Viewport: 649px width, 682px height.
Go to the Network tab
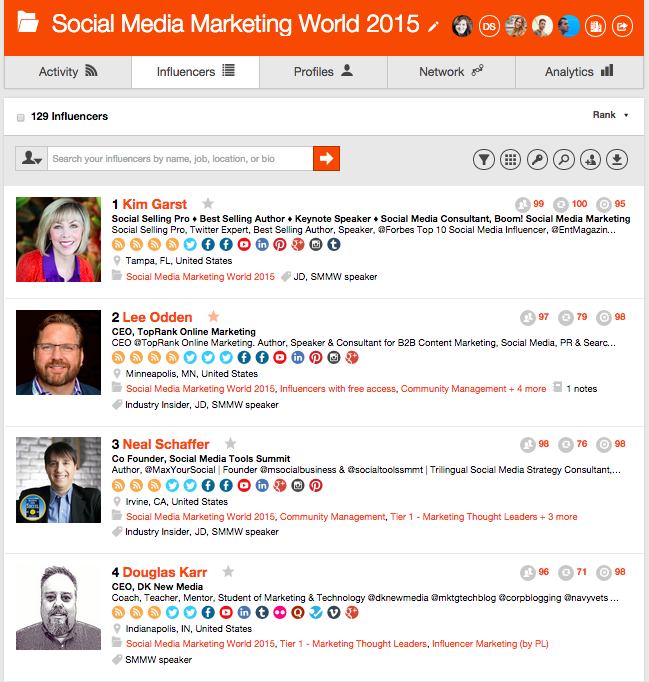(x=451, y=72)
